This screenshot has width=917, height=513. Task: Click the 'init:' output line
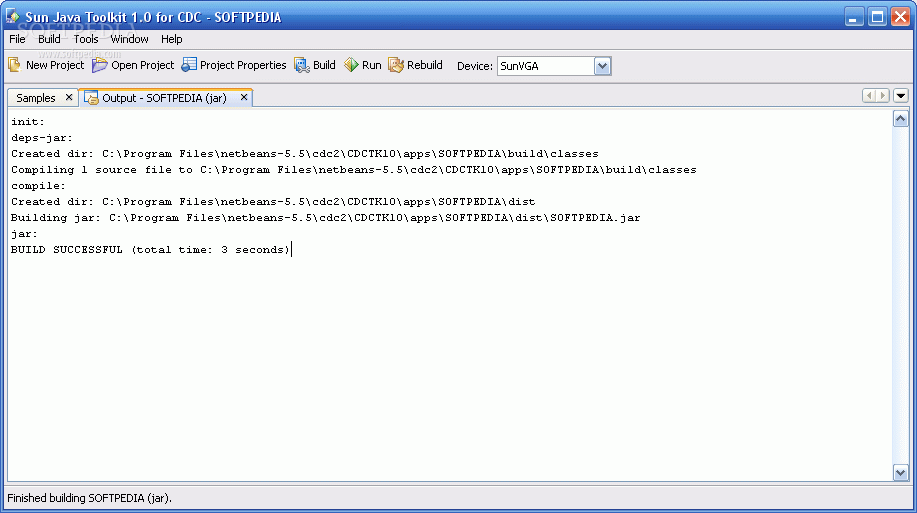[x=27, y=122]
